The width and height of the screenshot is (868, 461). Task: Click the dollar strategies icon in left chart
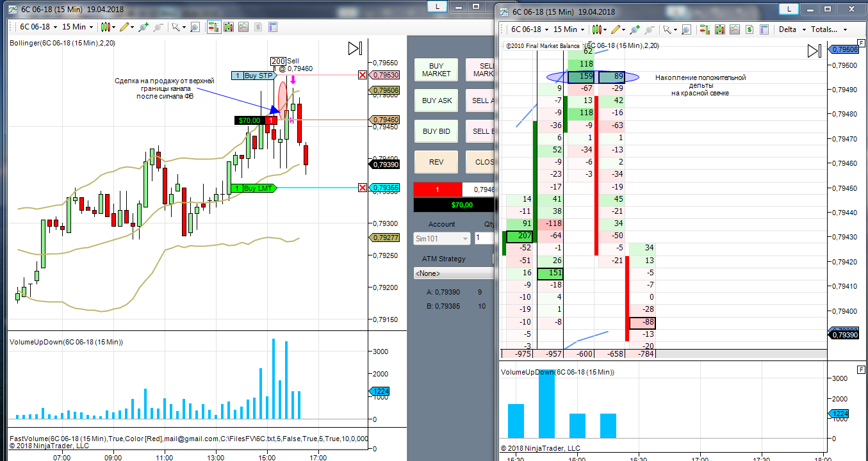click(258, 27)
